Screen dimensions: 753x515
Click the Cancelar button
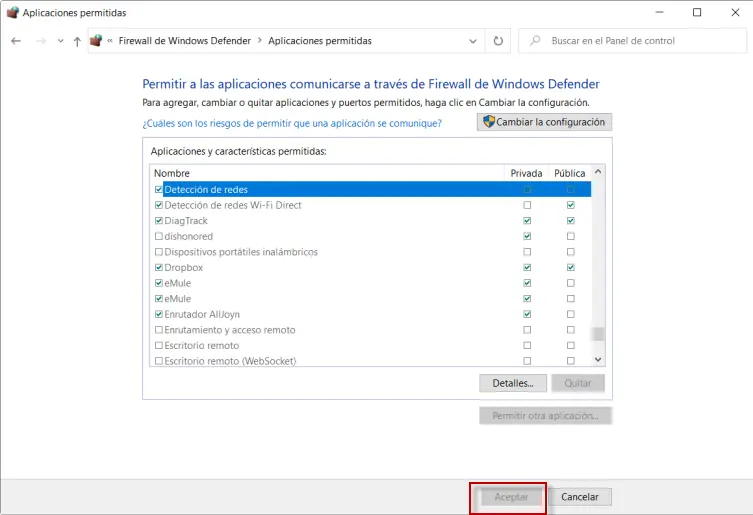coord(580,497)
